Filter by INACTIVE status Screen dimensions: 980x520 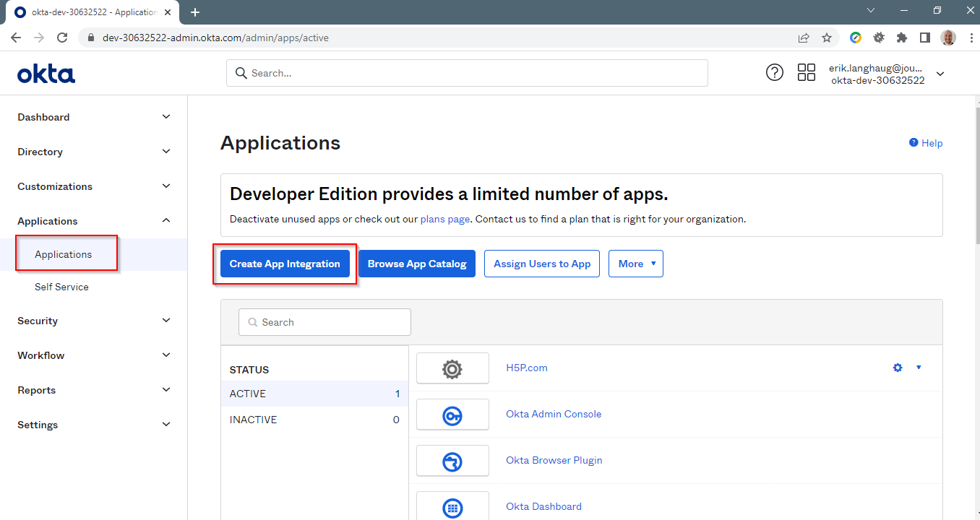314,420
